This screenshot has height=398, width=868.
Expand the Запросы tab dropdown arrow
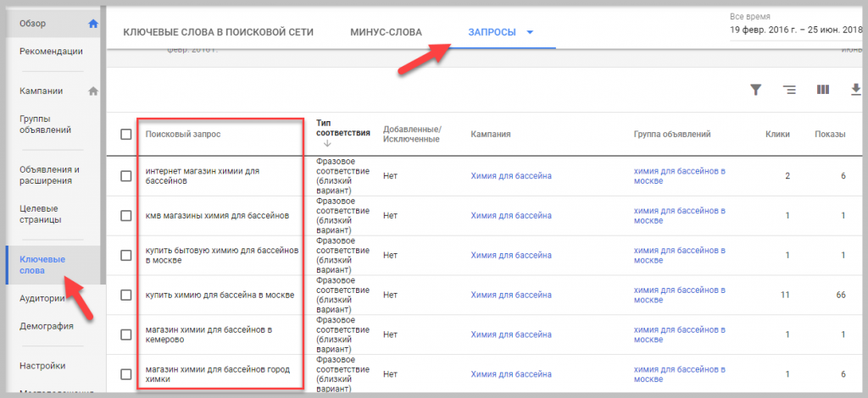(530, 33)
